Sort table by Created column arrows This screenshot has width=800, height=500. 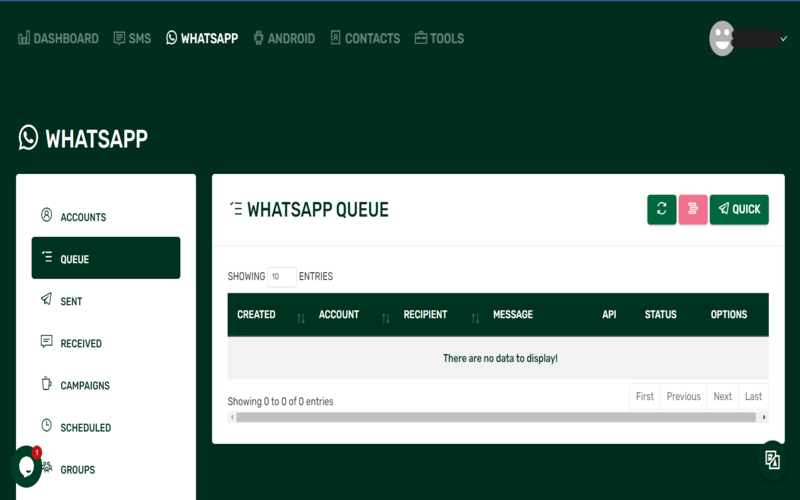pyautogui.click(x=301, y=317)
